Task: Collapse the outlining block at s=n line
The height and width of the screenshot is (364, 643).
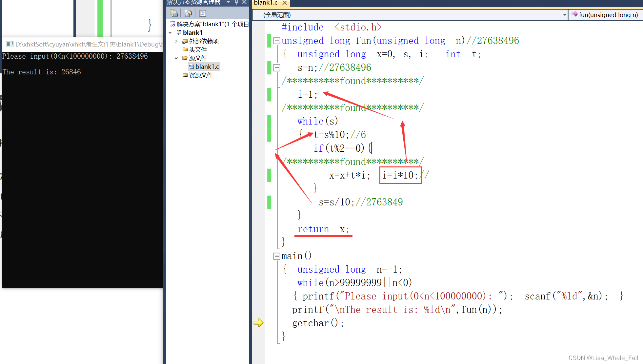Action: pos(276,68)
